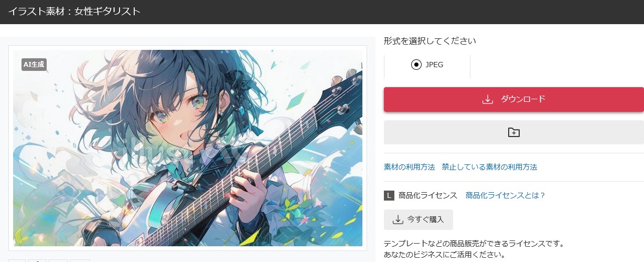
Task: Click the gray add to folder button
Action: tap(514, 132)
